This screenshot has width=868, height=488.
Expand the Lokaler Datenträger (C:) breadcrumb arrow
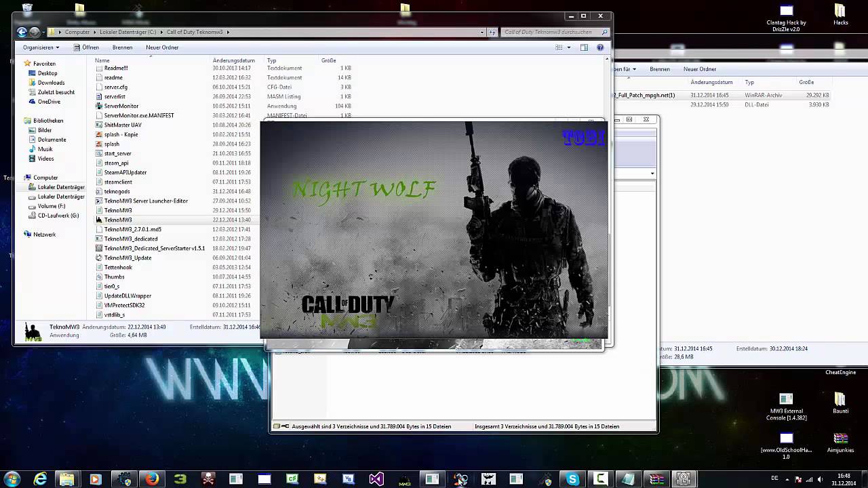click(161, 32)
